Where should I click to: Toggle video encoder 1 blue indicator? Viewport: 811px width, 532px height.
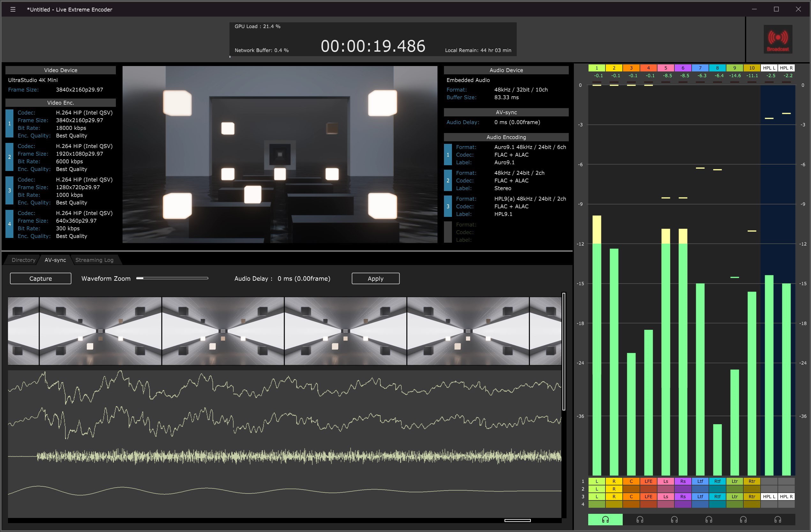[10, 124]
